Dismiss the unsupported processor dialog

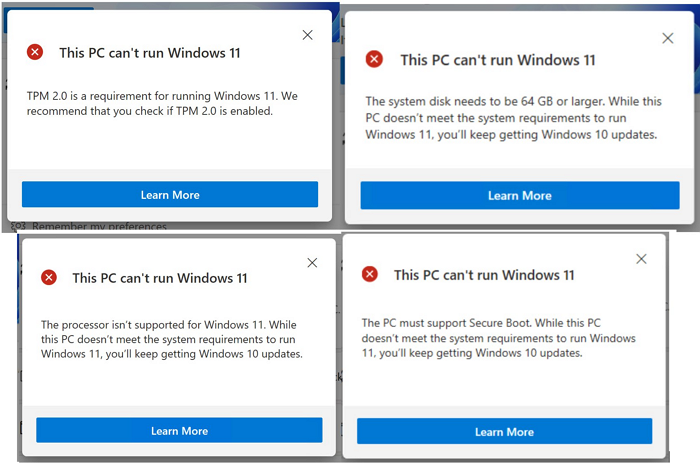tap(312, 263)
